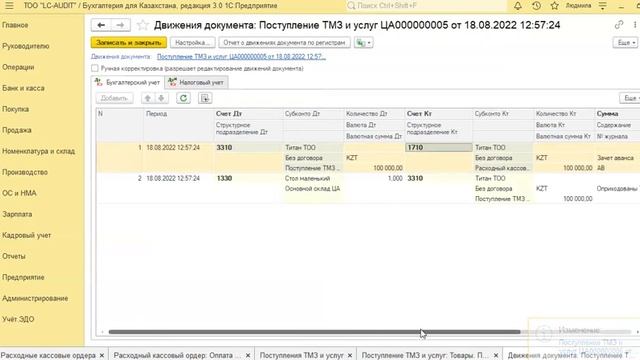This screenshot has width=640, height=360.
Task: Click Отчет о движениях документа button
Action: 284,42
